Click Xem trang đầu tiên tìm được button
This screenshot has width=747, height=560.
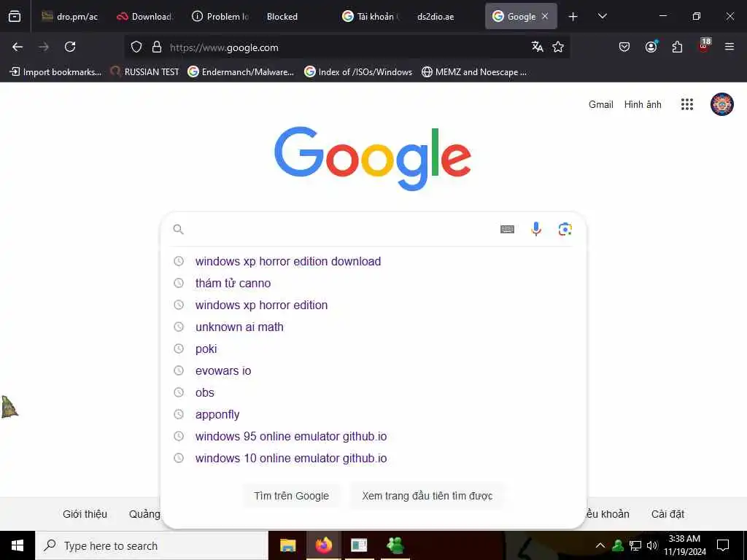pos(427,496)
